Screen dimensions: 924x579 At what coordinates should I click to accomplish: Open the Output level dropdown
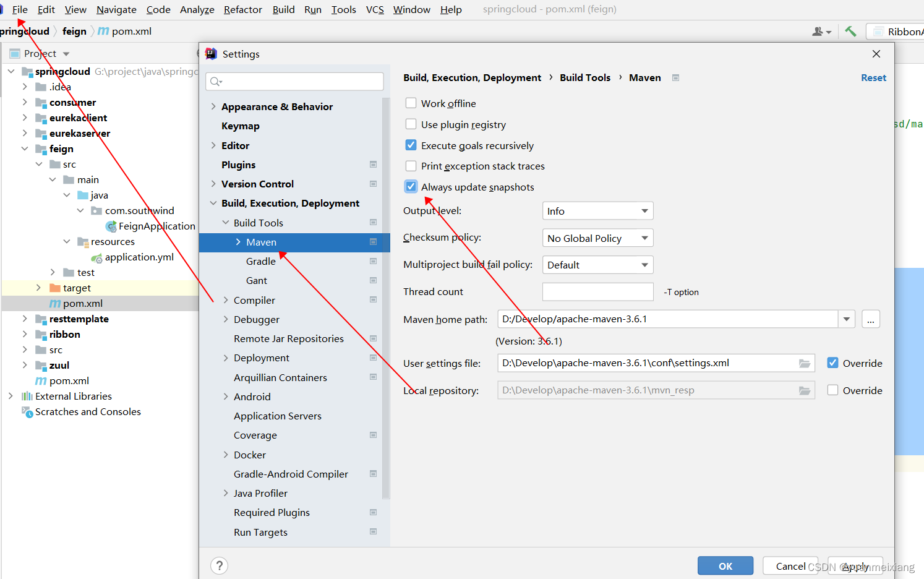point(597,211)
